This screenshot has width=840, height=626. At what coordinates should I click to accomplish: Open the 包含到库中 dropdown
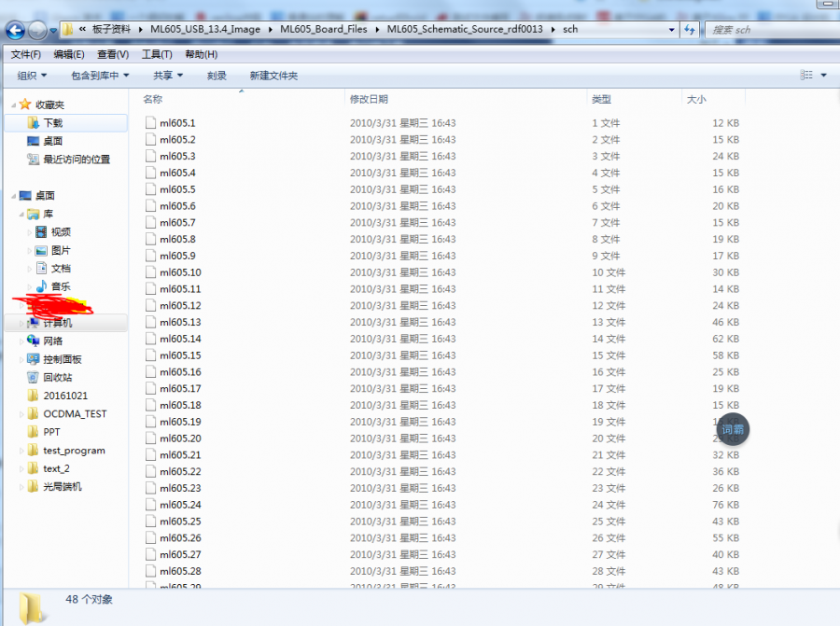100,77
